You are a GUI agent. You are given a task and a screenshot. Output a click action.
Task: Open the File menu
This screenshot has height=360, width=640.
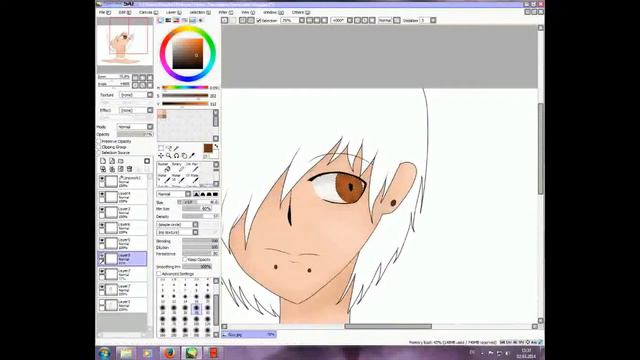(x=104, y=12)
